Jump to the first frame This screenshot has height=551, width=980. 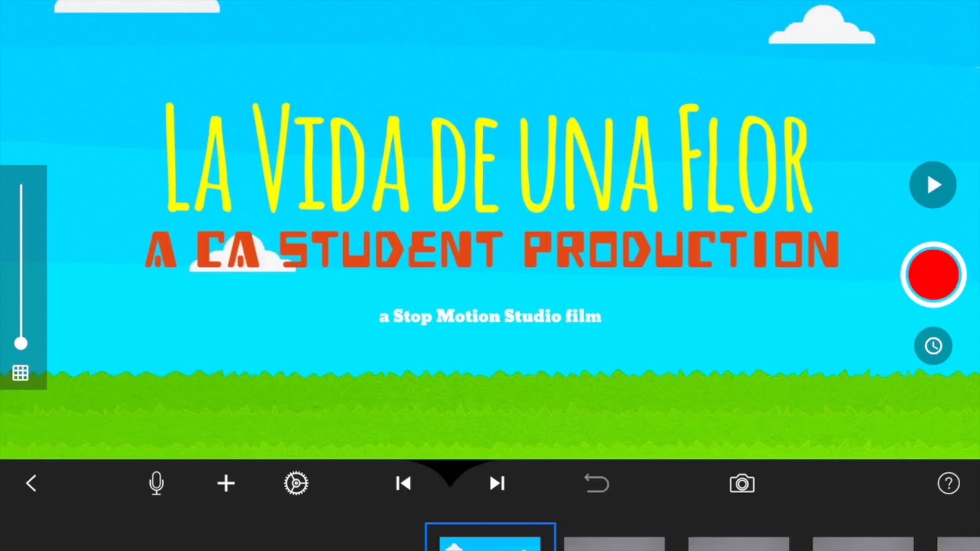point(403,483)
